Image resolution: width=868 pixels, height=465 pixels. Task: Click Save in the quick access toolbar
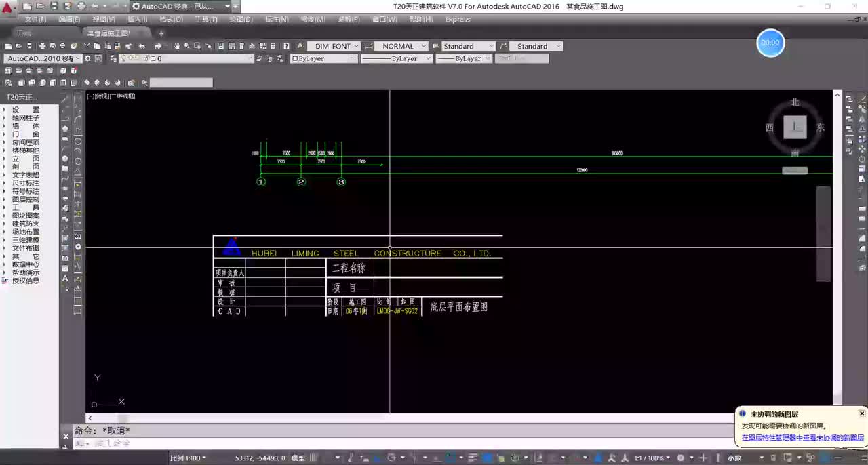54,6
